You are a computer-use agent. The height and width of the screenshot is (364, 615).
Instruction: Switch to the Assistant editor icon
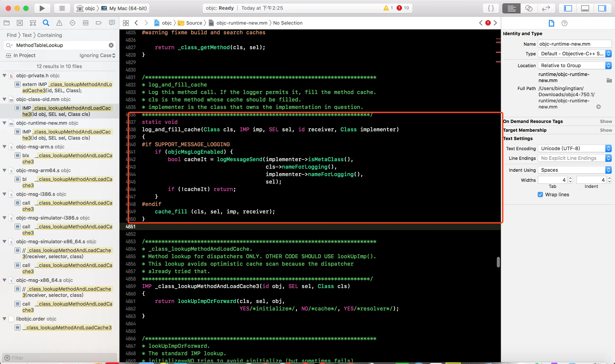tap(529, 8)
